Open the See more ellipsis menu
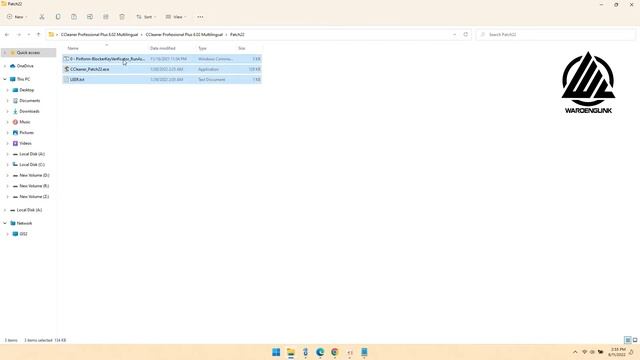The image size is (640, 360). tap(200, 17)
